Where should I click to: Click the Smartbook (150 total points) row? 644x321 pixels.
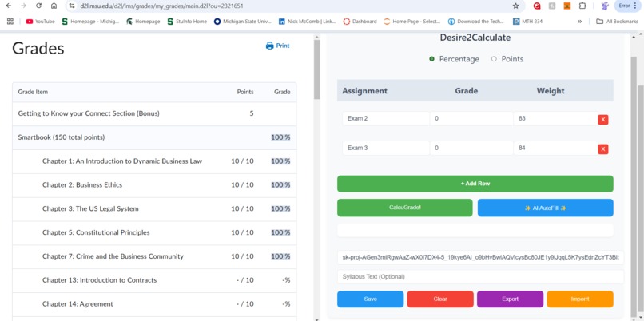(154, 137)
